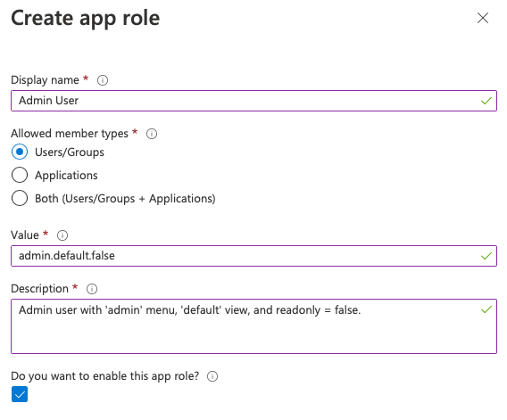507x420 pixels.
Task: Select Both (Users/Groups + Applications) option
Action: [20, 198]
